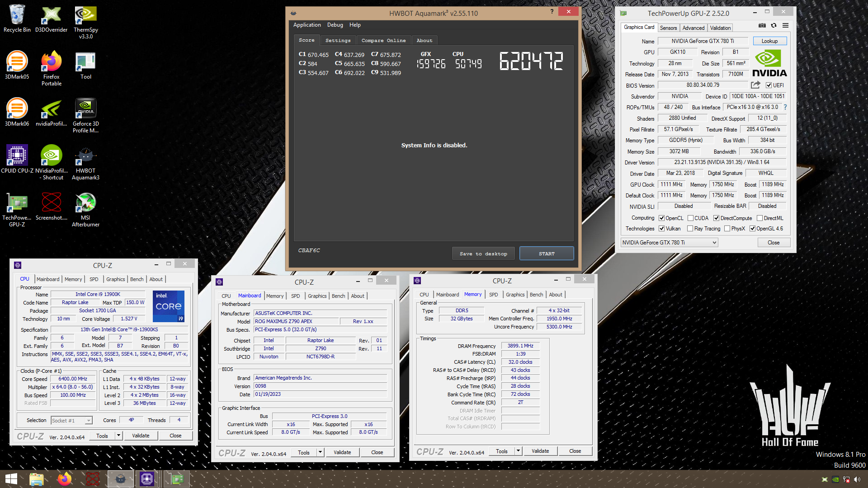Click the NVIDIA logo in GPU-Z
The image size is (868, 488).
(x=769, y=63)
